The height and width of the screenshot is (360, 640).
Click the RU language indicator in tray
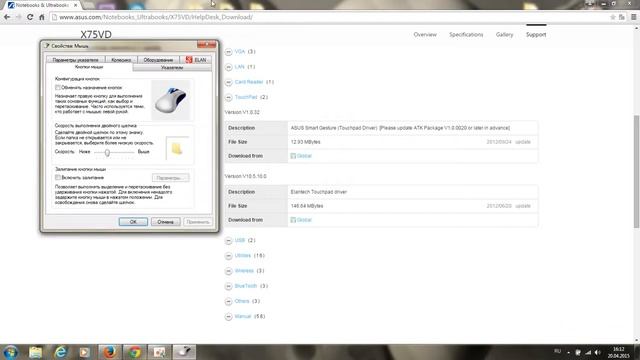[558, 351]
